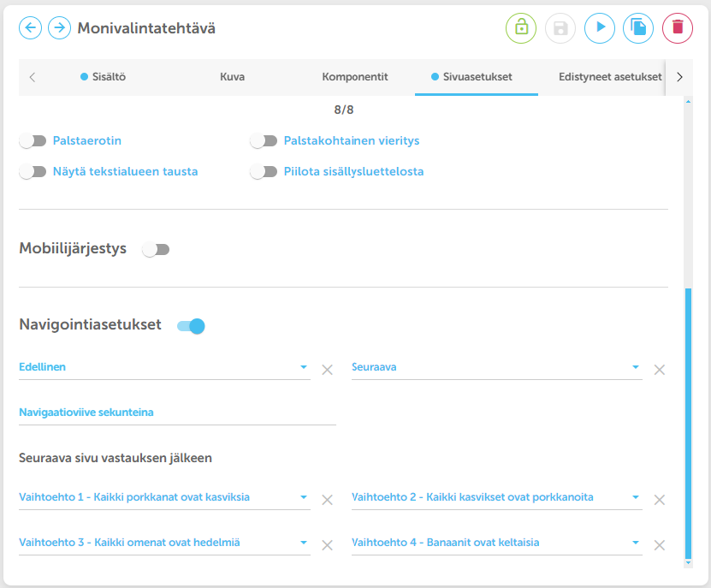711x588 pixels.
Task: Click the blue vertical scrollbar thumb
Action: click(x=689, y=423)
